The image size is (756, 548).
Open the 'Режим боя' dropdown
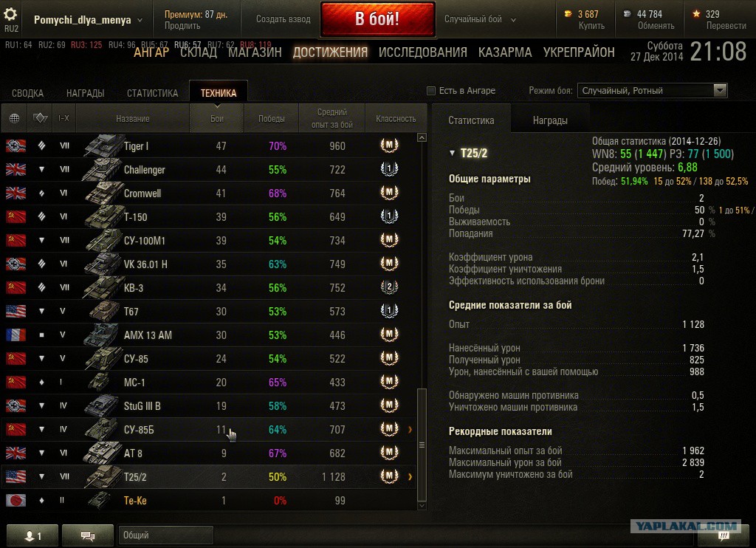pyautogui.click(x=653, y=90)
